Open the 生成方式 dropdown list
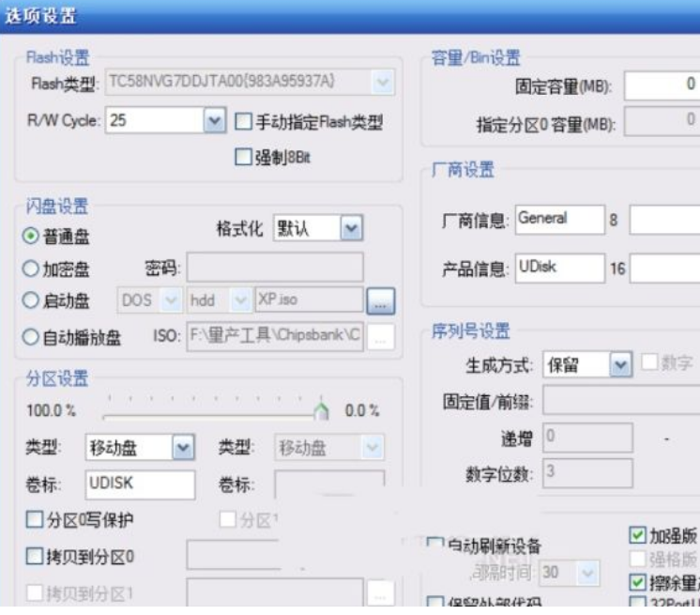 click(x=620, y=364)
